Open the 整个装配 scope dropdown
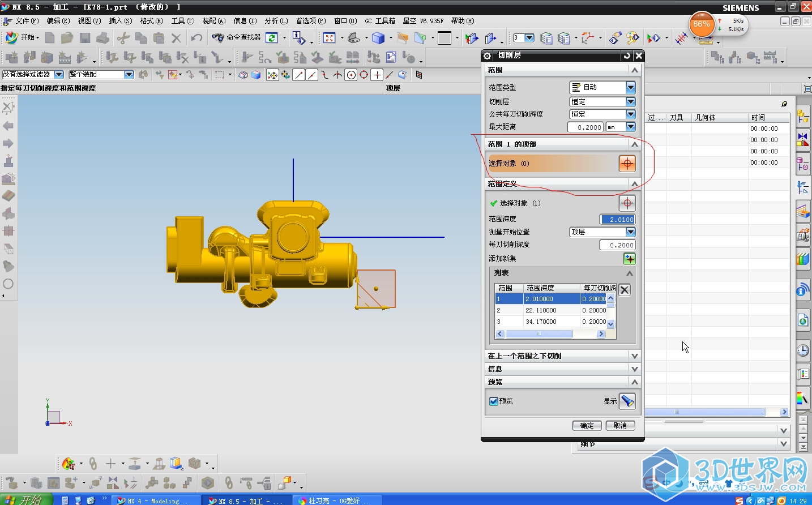The height and width of the screenshot is (505, 812). point(129,75)
